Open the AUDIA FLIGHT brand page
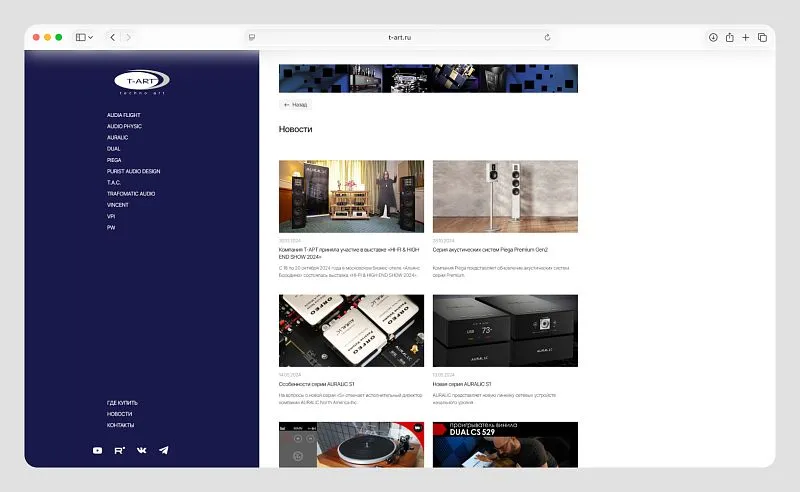Viewport: 800px width, 492px height. 123,115
